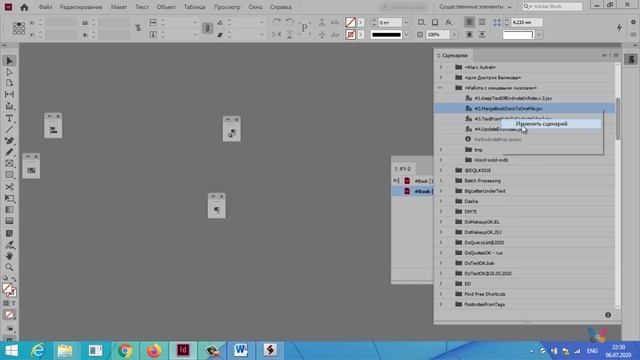Click the stroke weight field
The width and height of the screenshot is (640, 360).
(390, 22)
